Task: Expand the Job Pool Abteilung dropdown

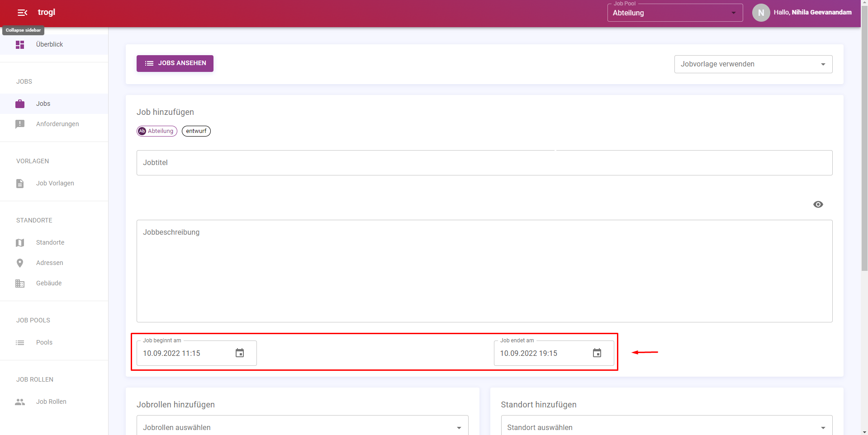Action: 674,13
